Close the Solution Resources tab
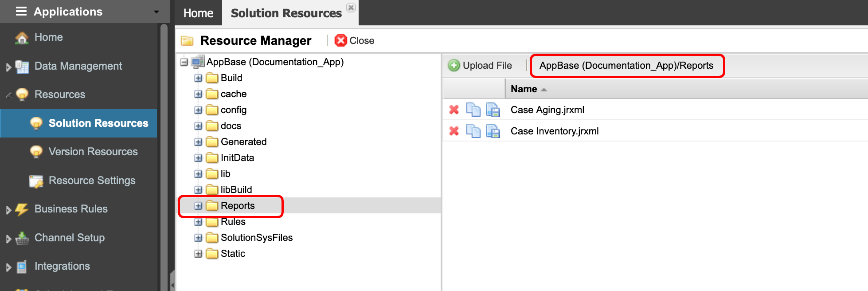868x291 pixels. click(x=351, y=8)
